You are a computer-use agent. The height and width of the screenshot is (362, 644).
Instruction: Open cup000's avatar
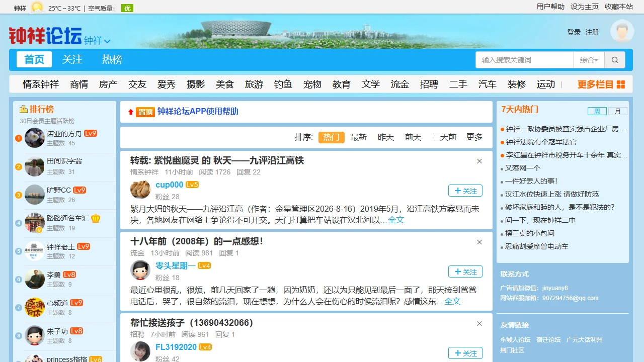(x=140, y=190)
